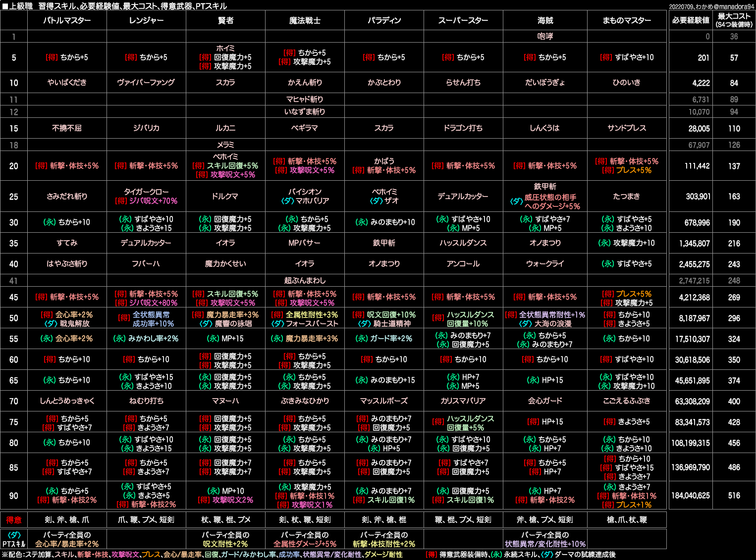Image resolution: width=756 pixels, height=560 pixels.
Task: Click the max cost value 516
Action: 734,496
